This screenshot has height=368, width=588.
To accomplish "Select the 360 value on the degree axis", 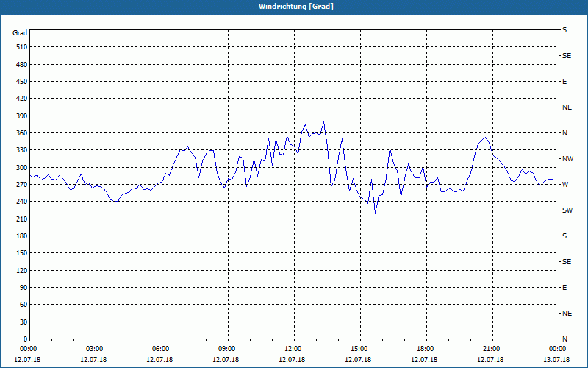I will point(22,133).
